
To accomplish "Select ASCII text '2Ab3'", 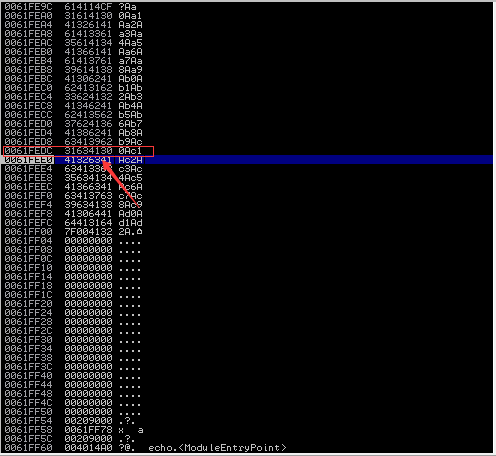I will pyautogui.click(x=130, y=97).
